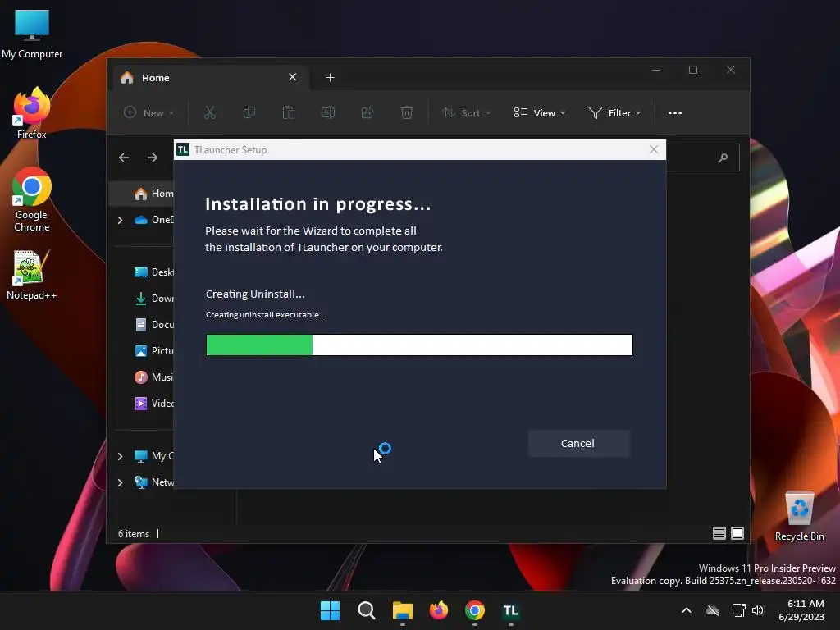Click Firefox in the taskbar

[439, 610]
